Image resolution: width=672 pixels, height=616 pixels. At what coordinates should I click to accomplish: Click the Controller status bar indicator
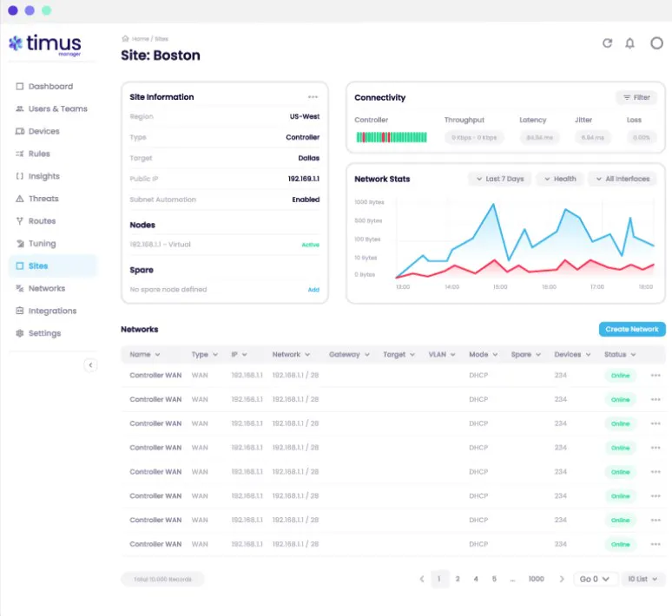(x=392, y=137)
